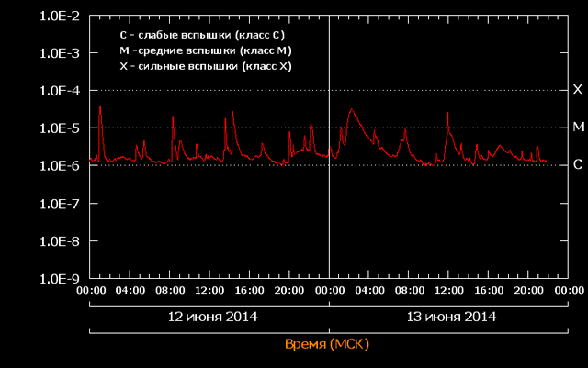Click the '13 июня 2014' date label
Viewport: 588px width, 368px height.
[450, 317]
